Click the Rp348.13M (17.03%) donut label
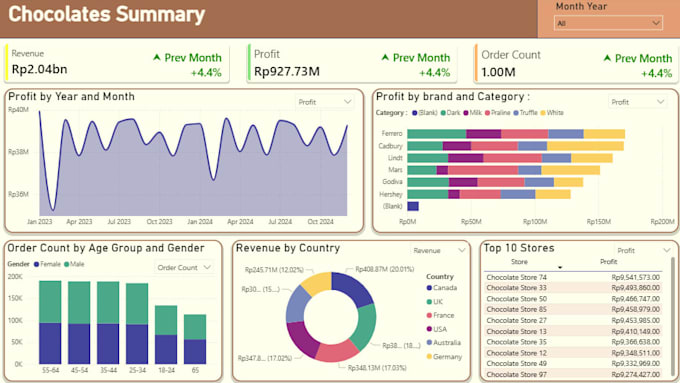This screenshot has height=383, width=680. [x=377, y=368]
